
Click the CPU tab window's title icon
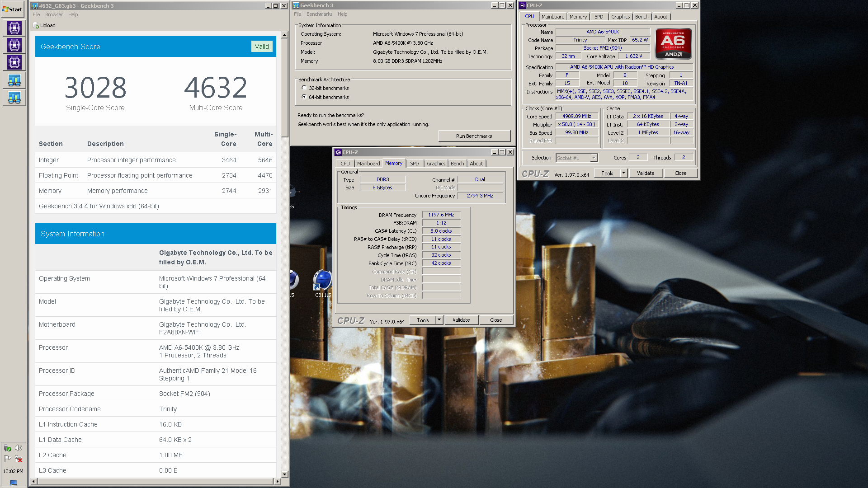(x=523, y=5)
